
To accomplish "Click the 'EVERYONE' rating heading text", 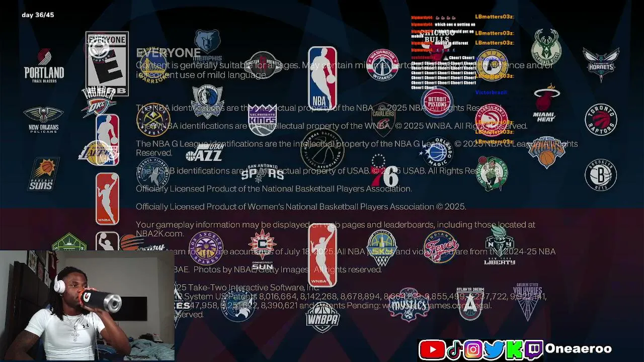I will tap(168, 53).
